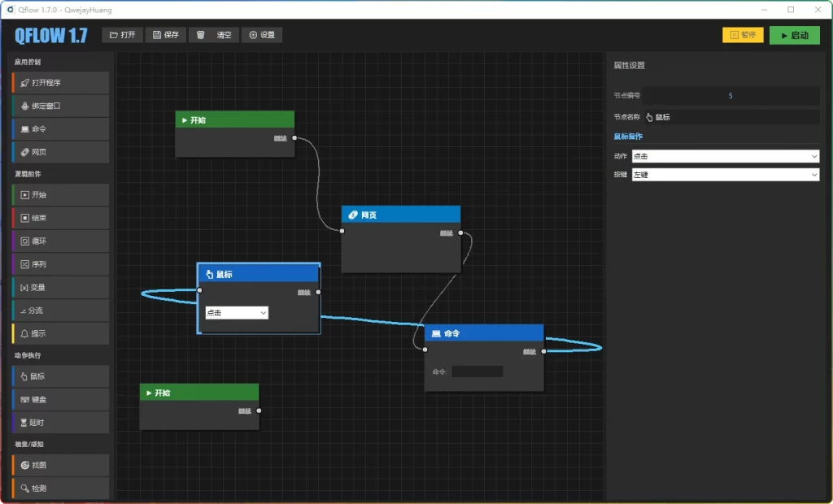833x504 pixels.
Task: Click 打开 (open) in the top toolbar
Action: (123, 35)
